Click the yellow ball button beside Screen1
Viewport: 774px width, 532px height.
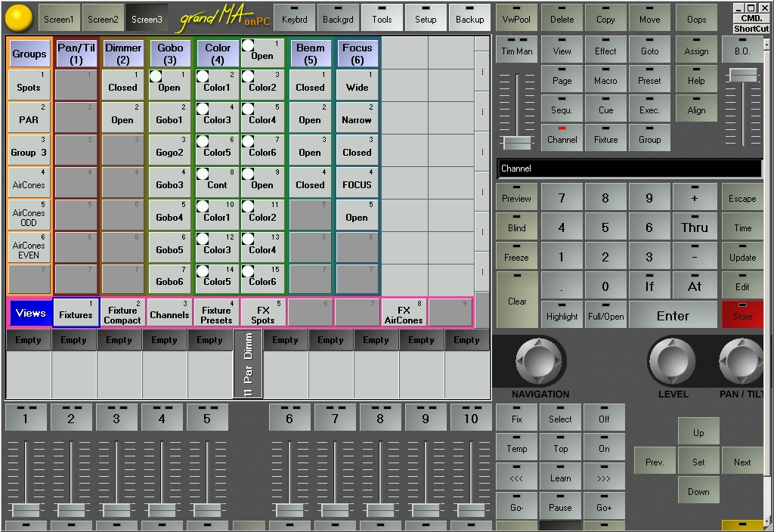pos(19,18)
